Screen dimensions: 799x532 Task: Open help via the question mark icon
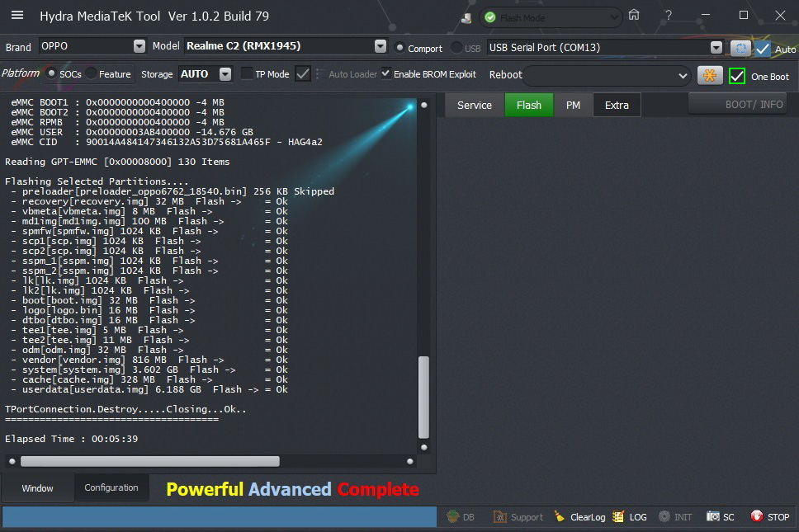pos(668,16)
